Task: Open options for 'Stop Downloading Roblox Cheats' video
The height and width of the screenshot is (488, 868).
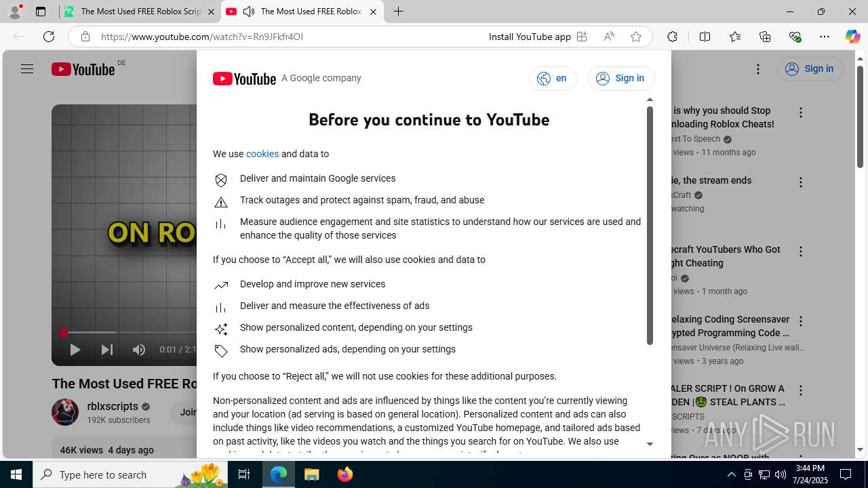Action: (801, 113)
